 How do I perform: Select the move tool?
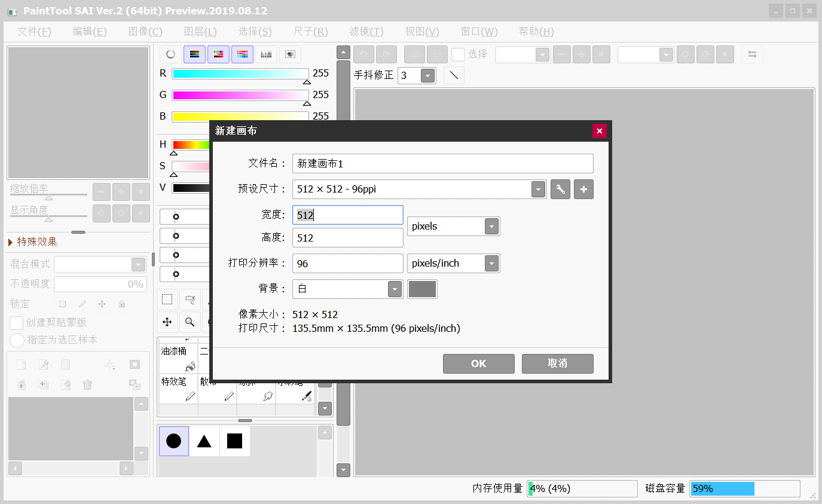[167, 322]
